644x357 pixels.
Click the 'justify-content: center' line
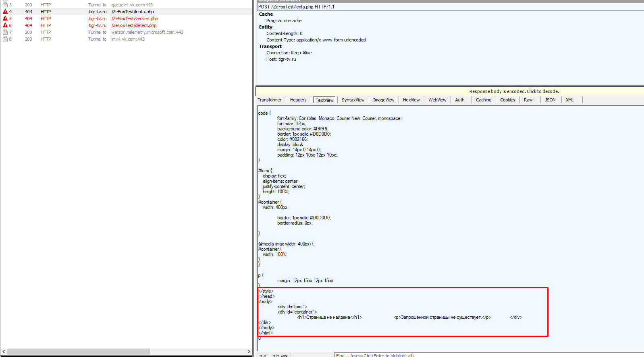point(284,186)
